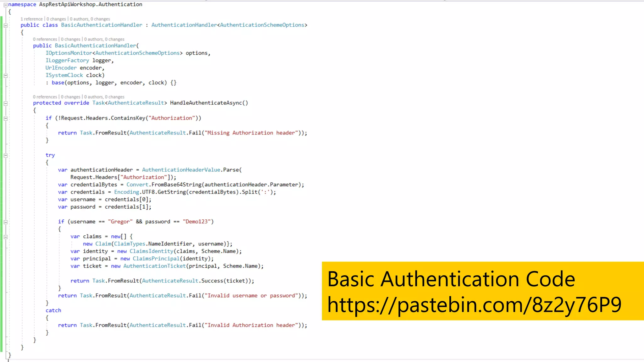
Task: Click the FromBase64String method call
Action: click(176, 185)
